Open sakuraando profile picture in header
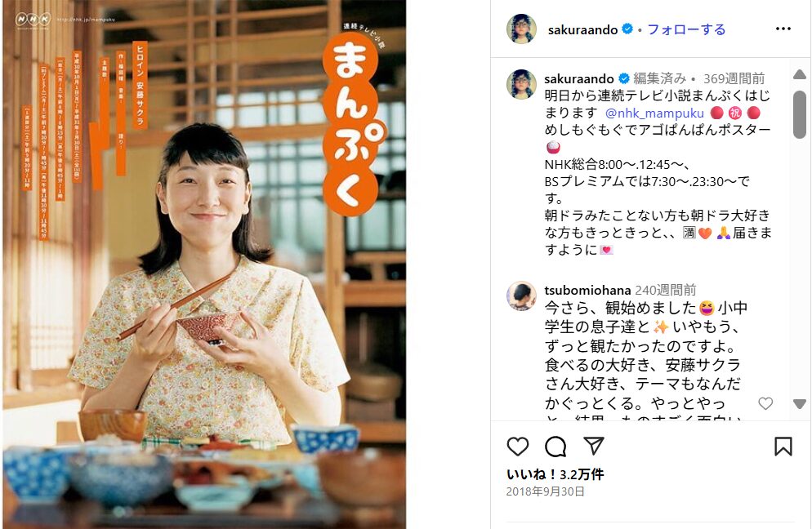This screenshot has width=812, height=529. pos(521,29)
